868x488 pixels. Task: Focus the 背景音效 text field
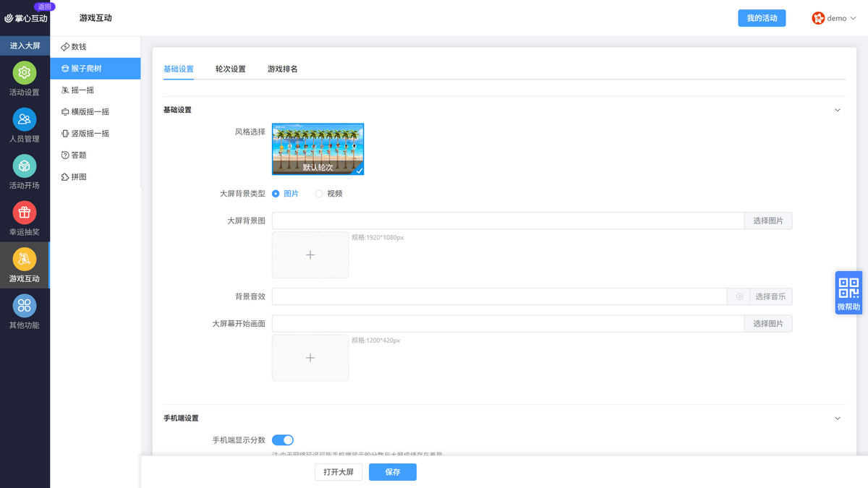(500, 296)
